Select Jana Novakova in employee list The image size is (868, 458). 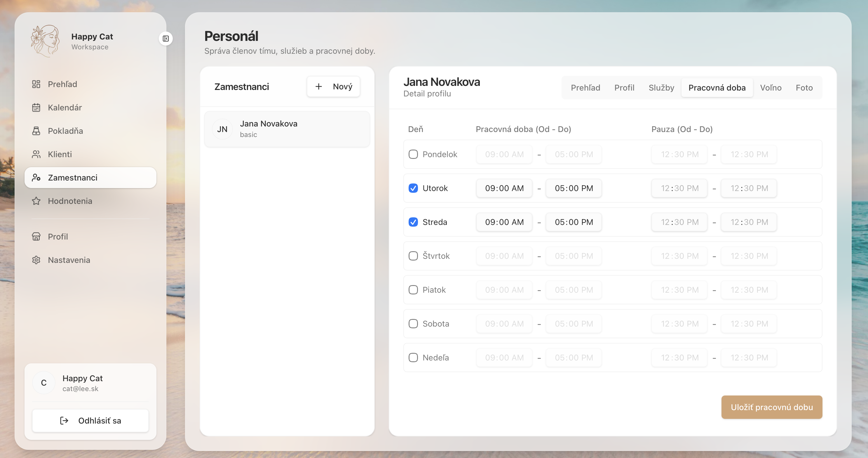click(287, 129)
